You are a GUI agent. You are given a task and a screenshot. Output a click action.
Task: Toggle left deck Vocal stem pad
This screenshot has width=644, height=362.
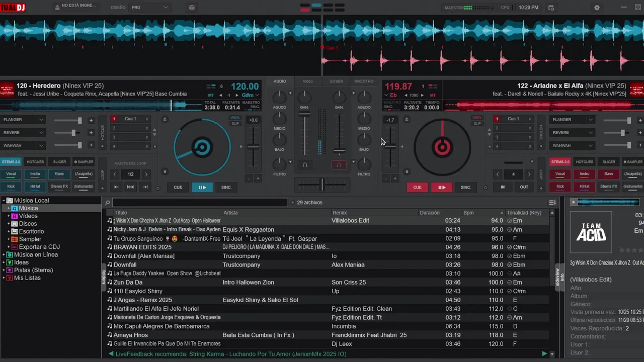tap(11, 174)
